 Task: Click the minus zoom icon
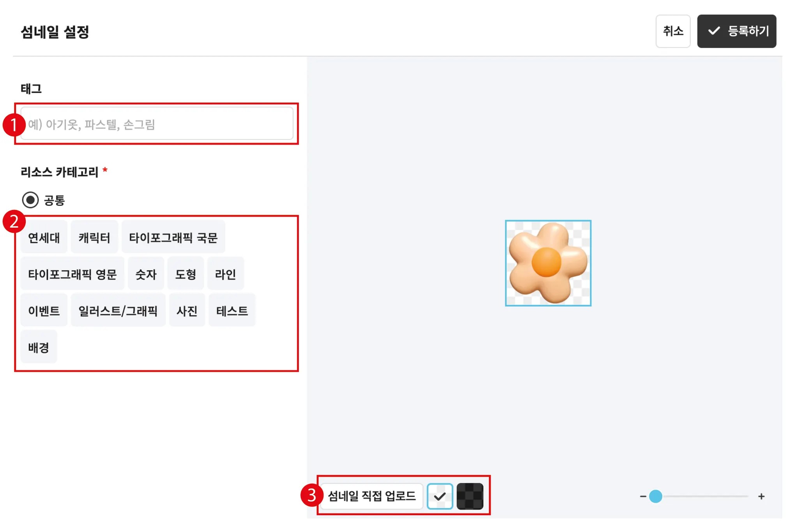(643, 496)
